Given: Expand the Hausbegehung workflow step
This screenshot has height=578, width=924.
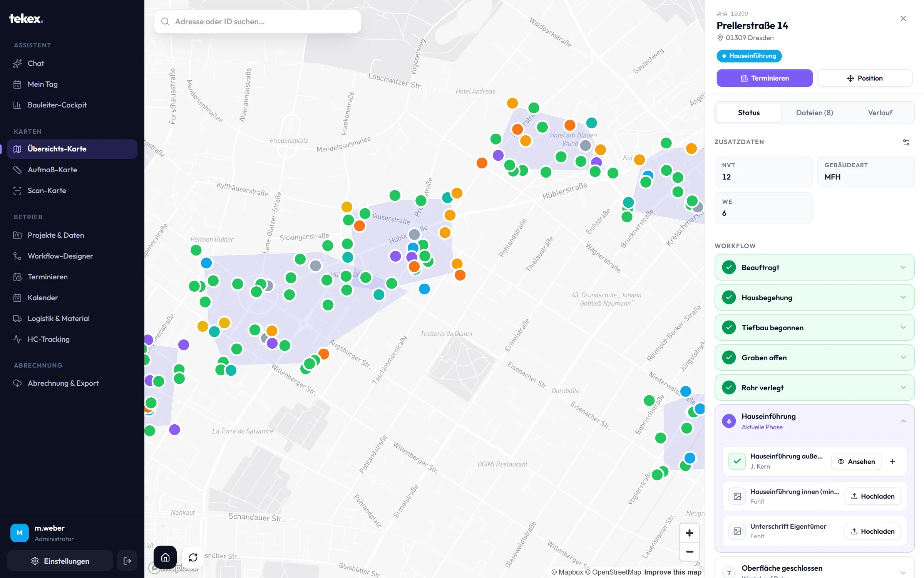Looking at the screenshot, I should (x=815, y=297).
